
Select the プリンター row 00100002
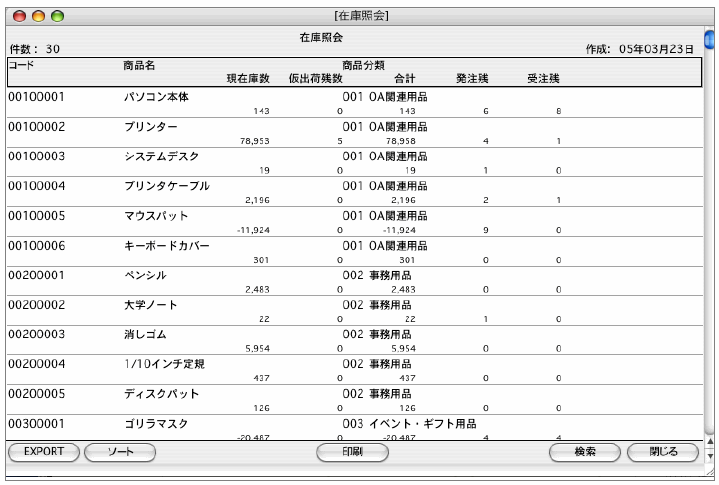tap(354, 133)
